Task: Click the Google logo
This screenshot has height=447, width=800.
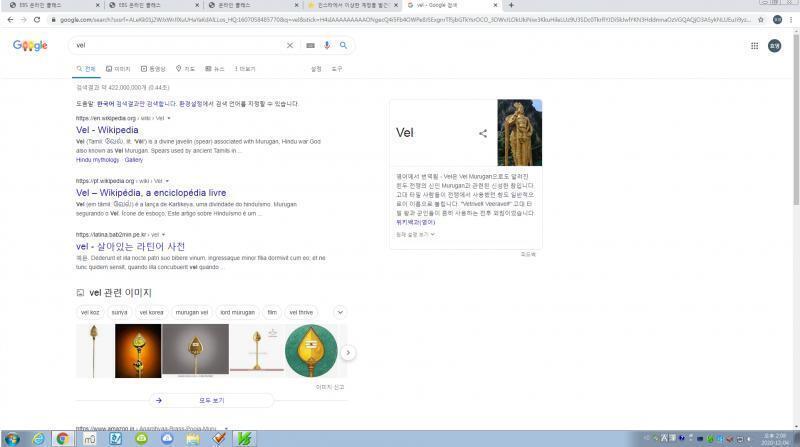Action: point(30,45)
